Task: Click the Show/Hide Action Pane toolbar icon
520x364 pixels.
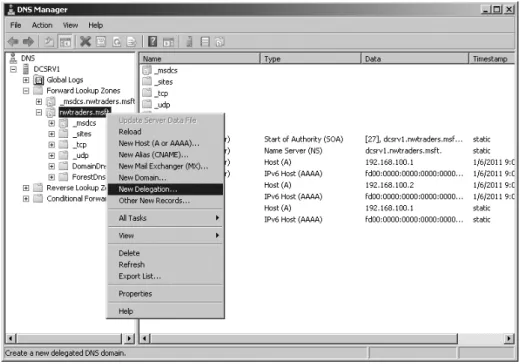Action: pyautogui.click(x=168, y=42)
